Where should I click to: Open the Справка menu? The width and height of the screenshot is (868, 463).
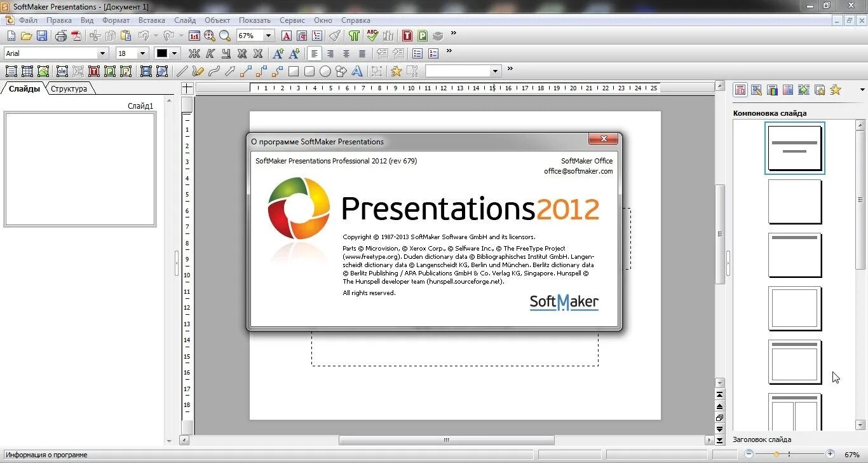pos(356,20)
